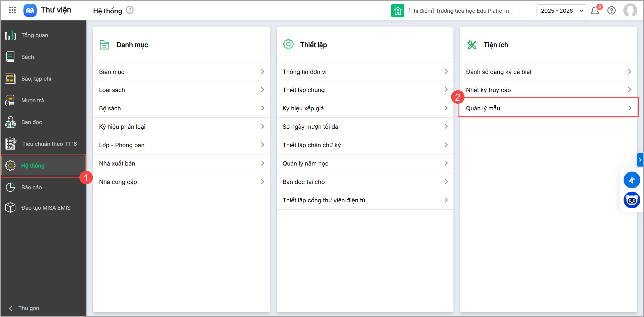Open Tổng quan in the sidebar
This screenshot has width=644, height=317.
tap(34, 35)
